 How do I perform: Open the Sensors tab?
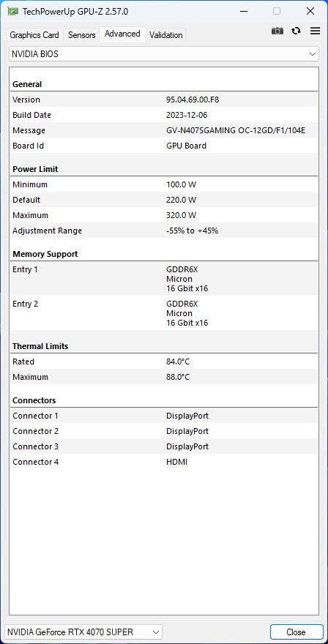(x=81, y=35)
